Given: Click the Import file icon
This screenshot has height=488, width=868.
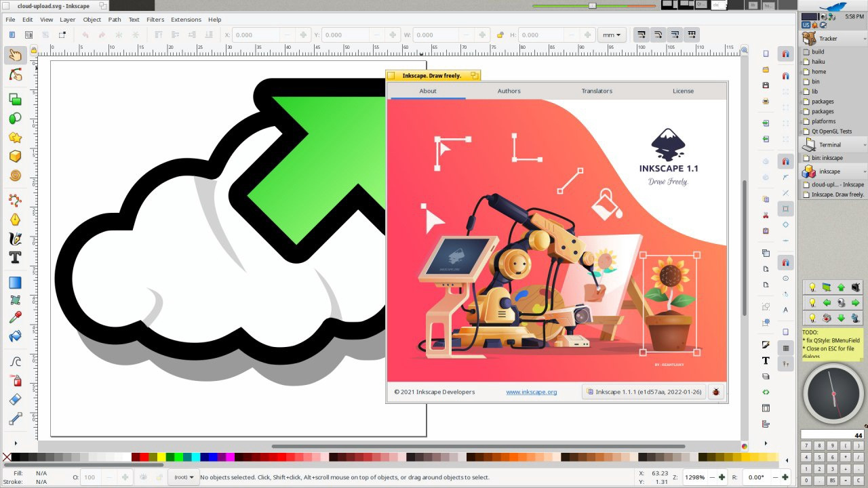Looking at the screenshot, I should pyautogui.click(x=766, y=123).
